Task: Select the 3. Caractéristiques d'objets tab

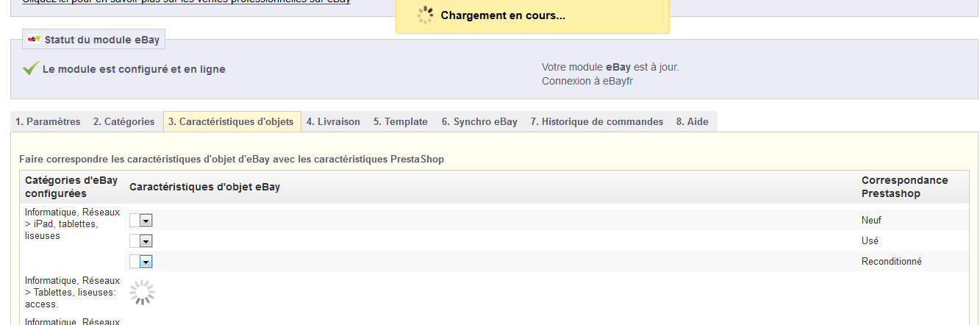Action: click(x=232, y=122)
